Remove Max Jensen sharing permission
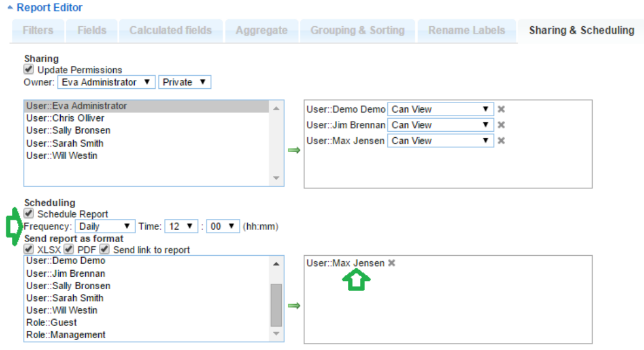Screen dimensions: 644x350 click(501, 141)
